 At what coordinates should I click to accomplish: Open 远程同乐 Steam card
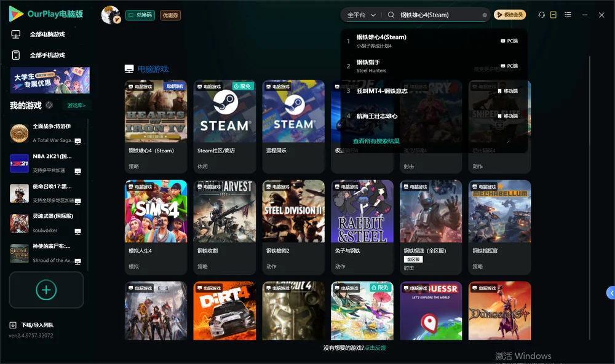tap(293, 126)
